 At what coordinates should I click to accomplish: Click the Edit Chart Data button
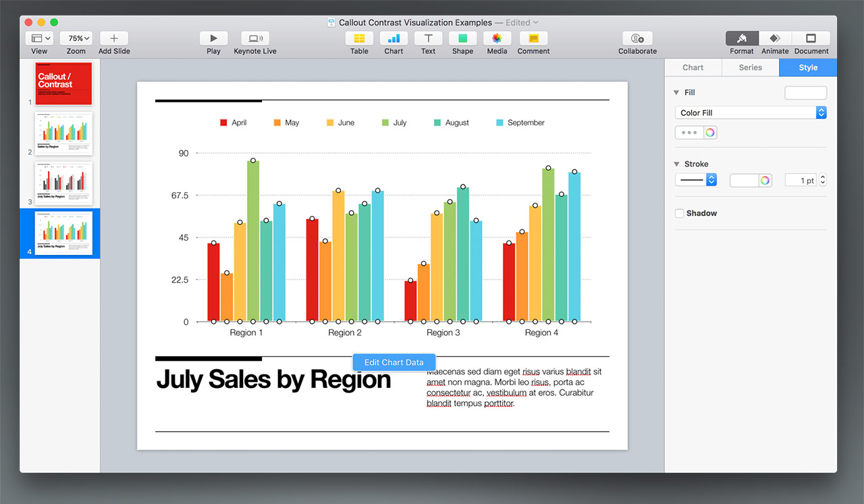click(394, 362)
